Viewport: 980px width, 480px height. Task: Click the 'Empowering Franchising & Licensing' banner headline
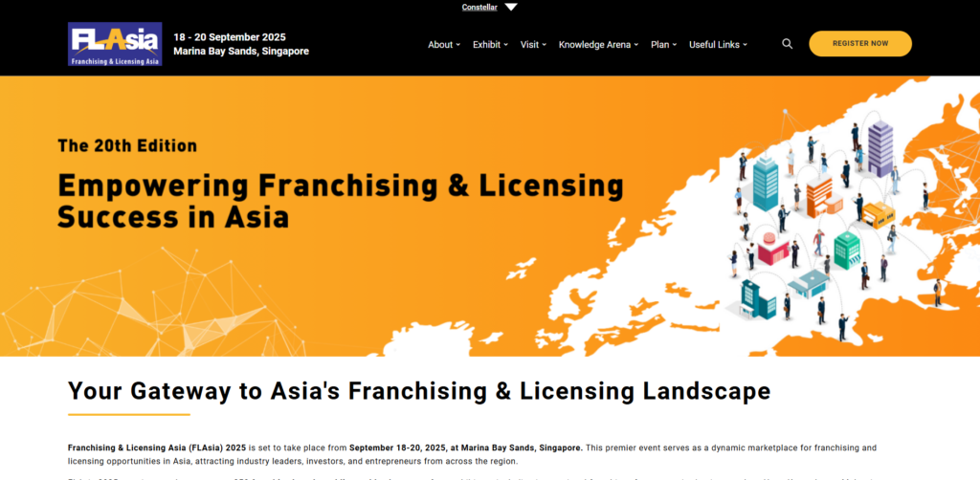click(341, 186)
